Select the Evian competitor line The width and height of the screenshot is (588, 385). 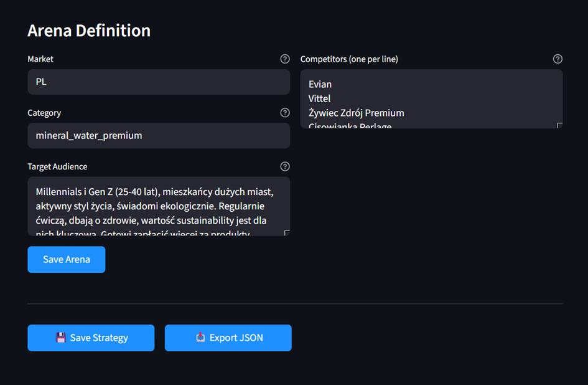pos(320,84)
